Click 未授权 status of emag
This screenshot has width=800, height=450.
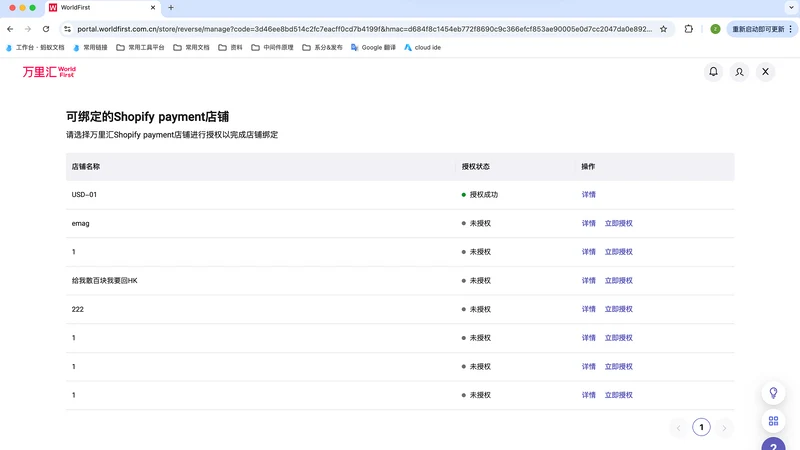coord(476,223)
